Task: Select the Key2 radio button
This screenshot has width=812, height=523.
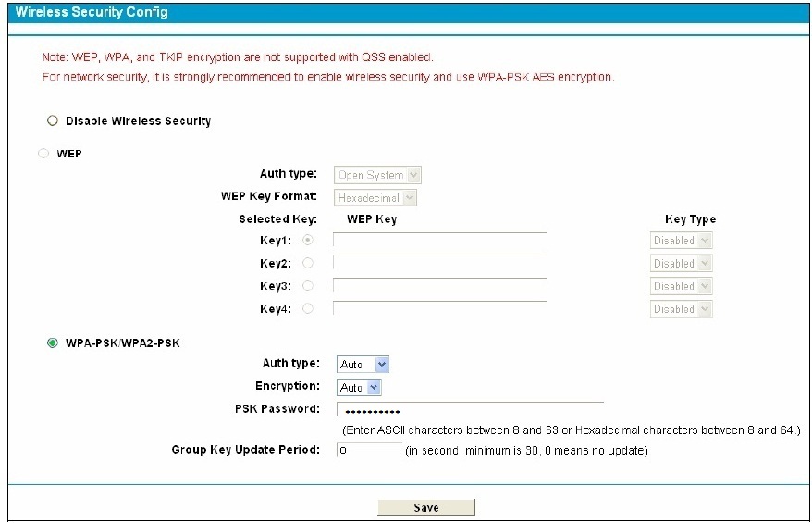Action: (308, 263)
